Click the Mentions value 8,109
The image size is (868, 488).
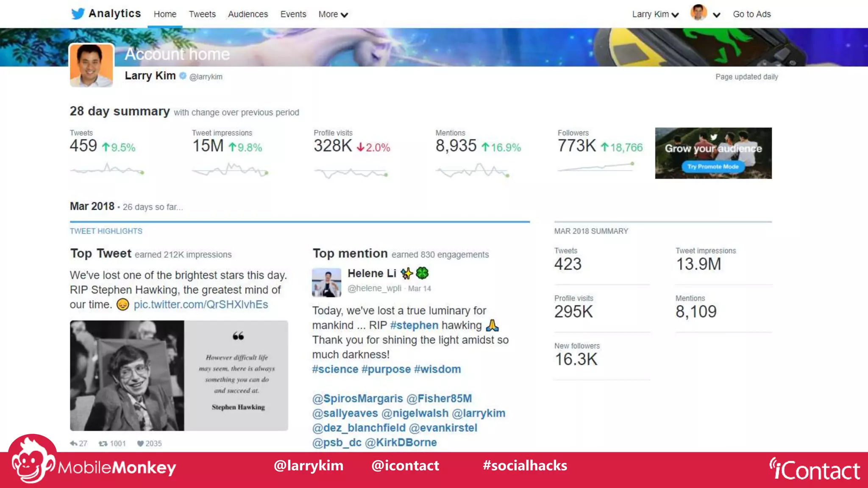coord(696,312)
